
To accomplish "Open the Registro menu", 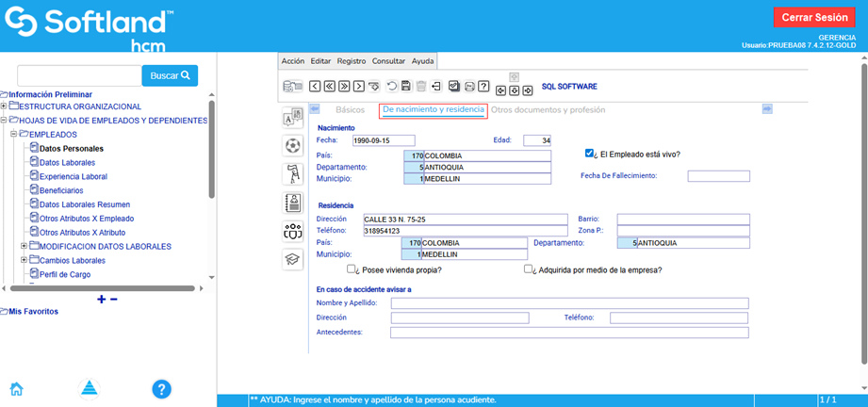I will [x=351, y=60].
